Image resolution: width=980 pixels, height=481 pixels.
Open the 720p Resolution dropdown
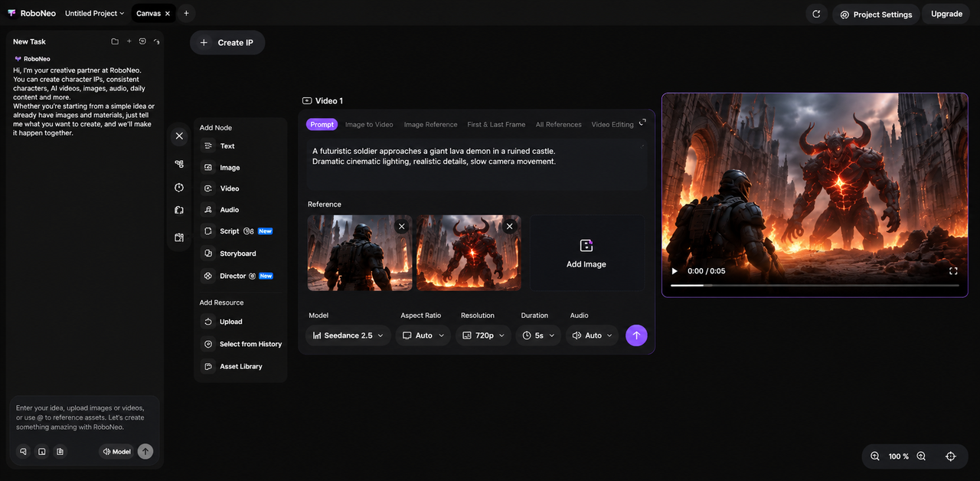(x=484, y=335)
